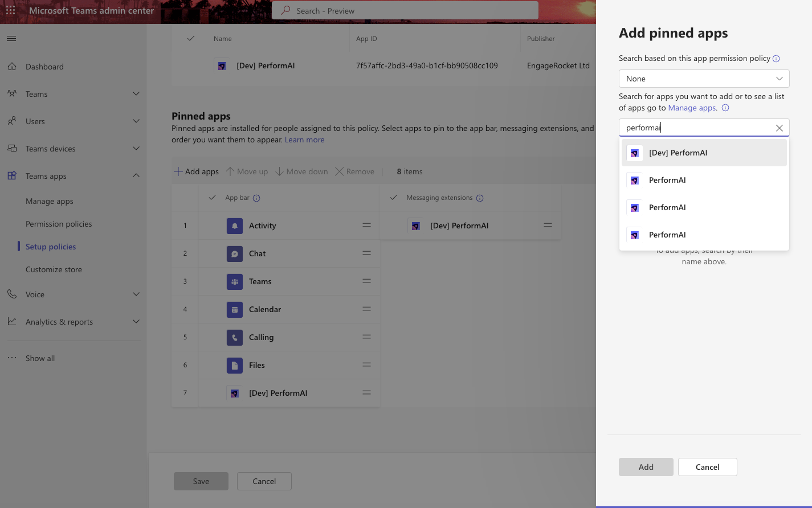The image size is (812, 508).
Task: Click the Teams app icon in row 3
Action: click(235, 282)
